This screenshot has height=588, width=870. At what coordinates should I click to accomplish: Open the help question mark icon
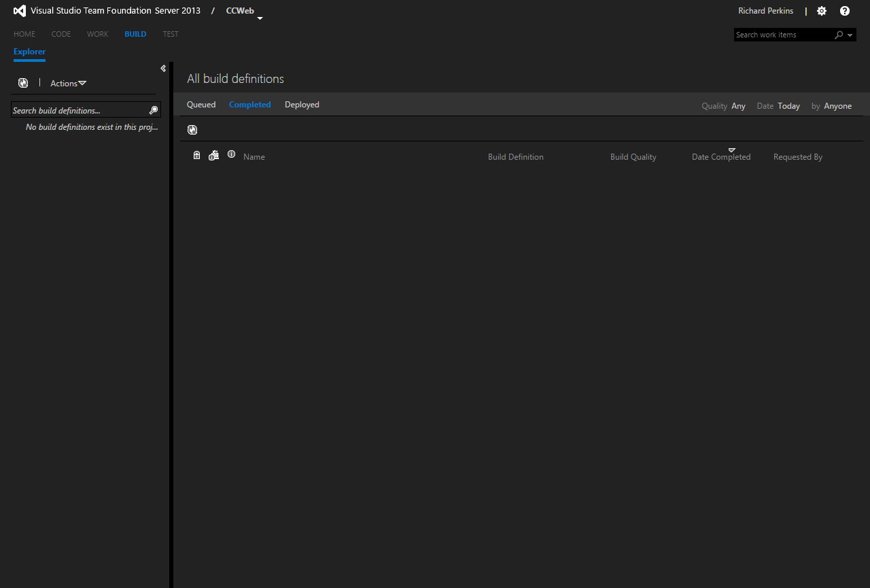coord(845,11)
